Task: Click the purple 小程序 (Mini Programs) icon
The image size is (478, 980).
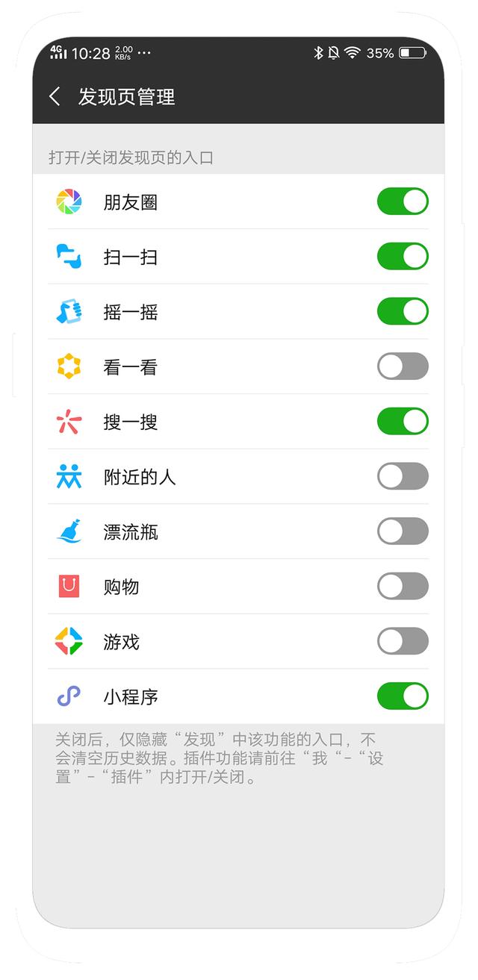Action: tap(68, 696)
